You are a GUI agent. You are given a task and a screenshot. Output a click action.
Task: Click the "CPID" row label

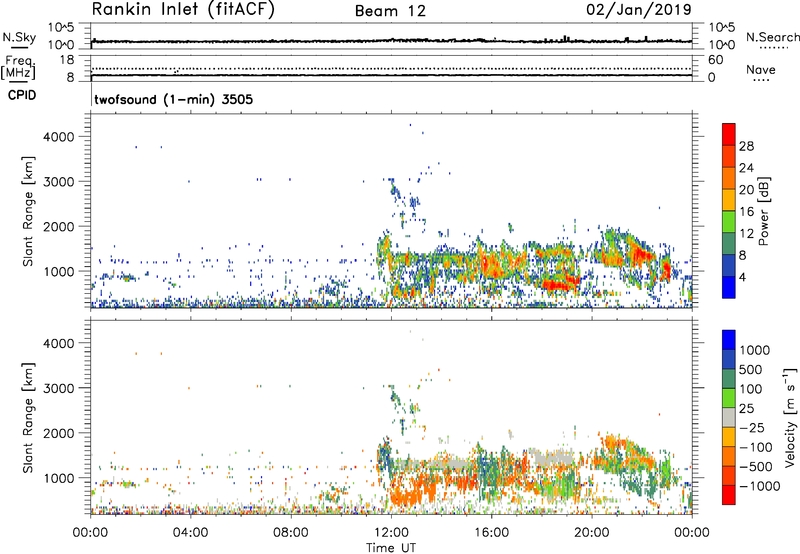point(22,95)
